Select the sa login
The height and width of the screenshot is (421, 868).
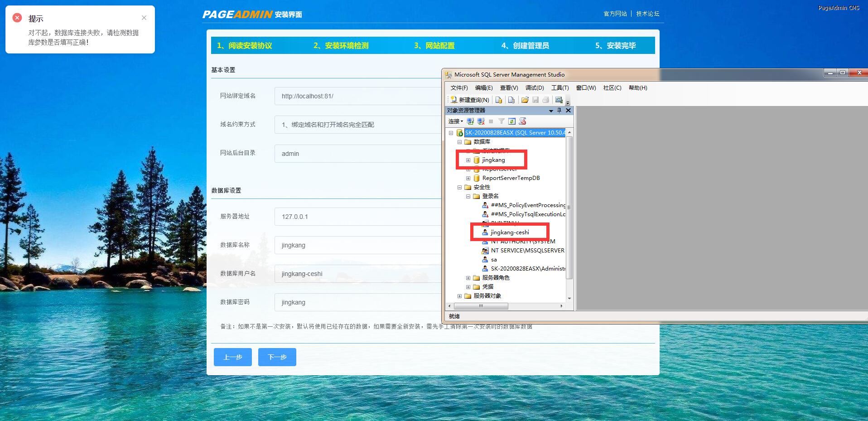coord(494,260)
